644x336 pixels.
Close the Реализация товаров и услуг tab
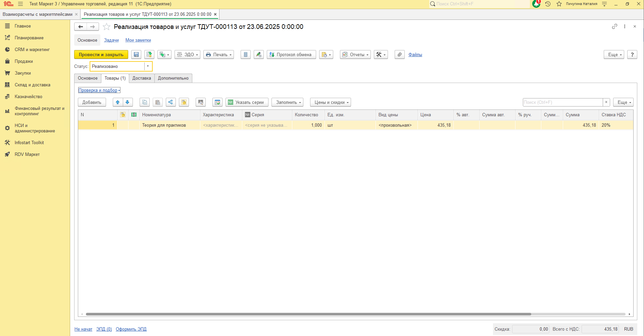click(x=215, y=14)
